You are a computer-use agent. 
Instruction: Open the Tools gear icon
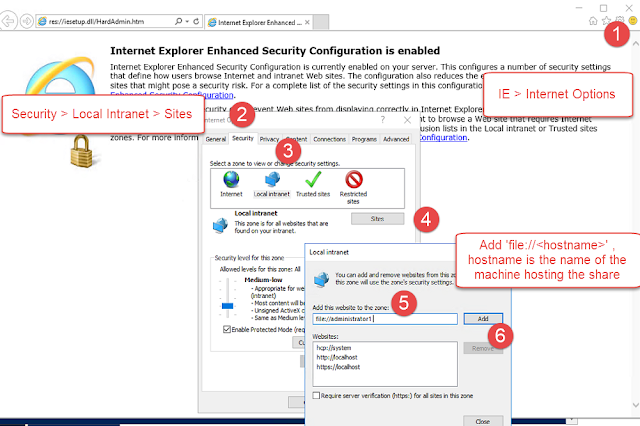(x=620, y=20)
